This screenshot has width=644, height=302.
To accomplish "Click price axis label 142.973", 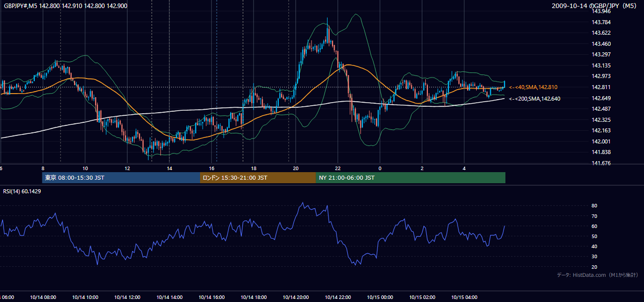I will click(x=601, y=76).
